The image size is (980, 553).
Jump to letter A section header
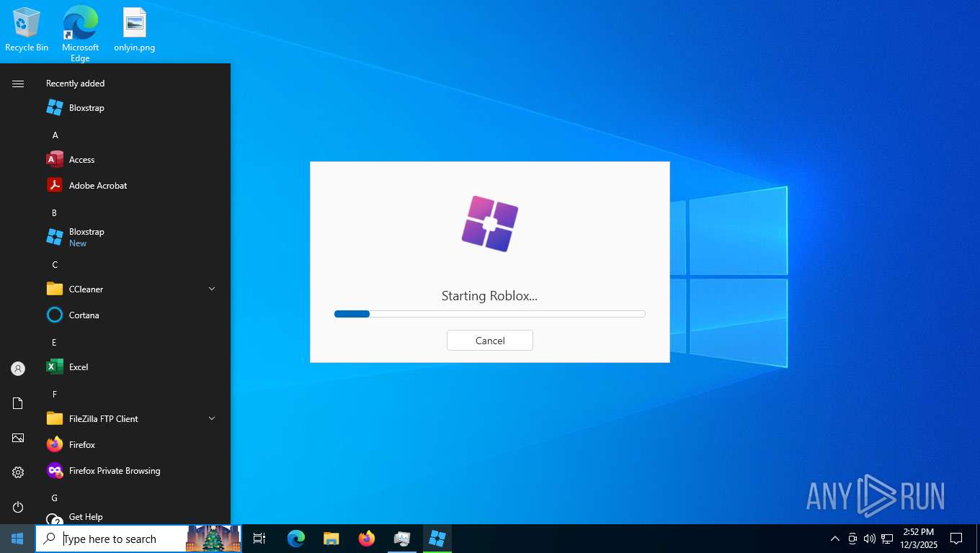coord(55,135)
